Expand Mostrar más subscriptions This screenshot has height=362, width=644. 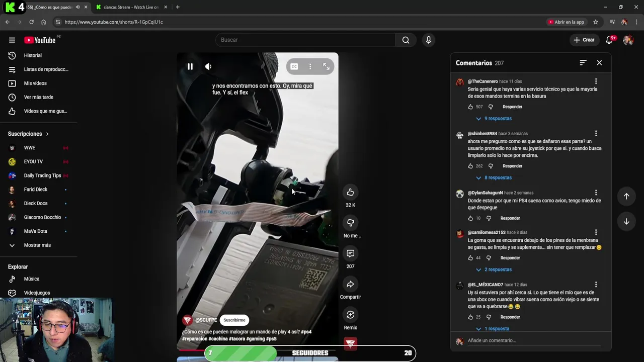pyautogui.click(x=38, y=245)
